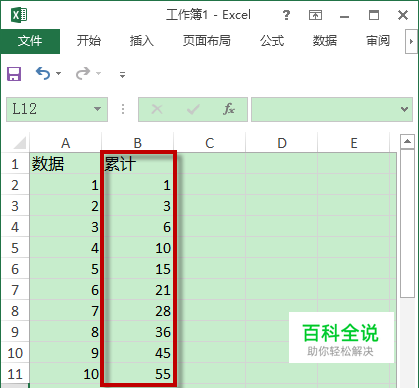This screenshot has width=419, height=388.
Task: Select row 11 header
Action: coord(15,374)
